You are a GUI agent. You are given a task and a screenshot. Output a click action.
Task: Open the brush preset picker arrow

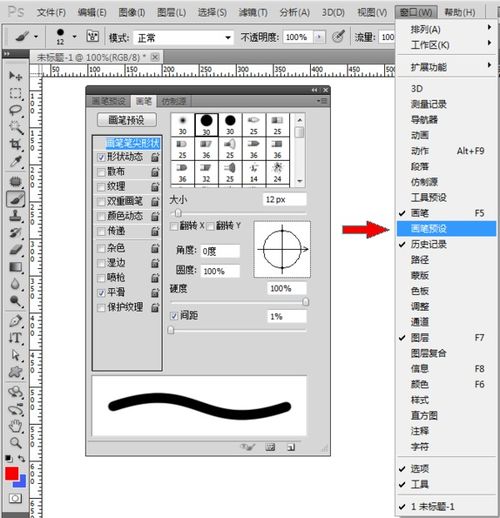(x=74, y=36)
